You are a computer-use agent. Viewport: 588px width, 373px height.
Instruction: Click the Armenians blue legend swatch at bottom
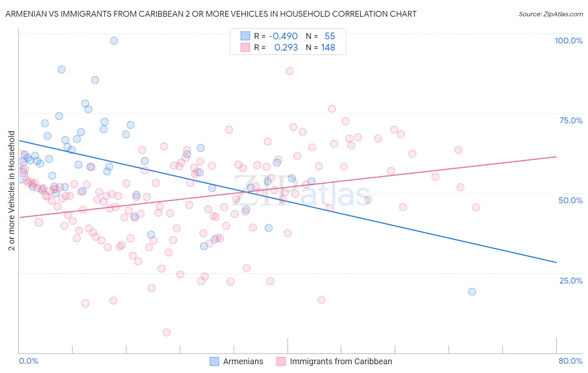pos(214,361)
